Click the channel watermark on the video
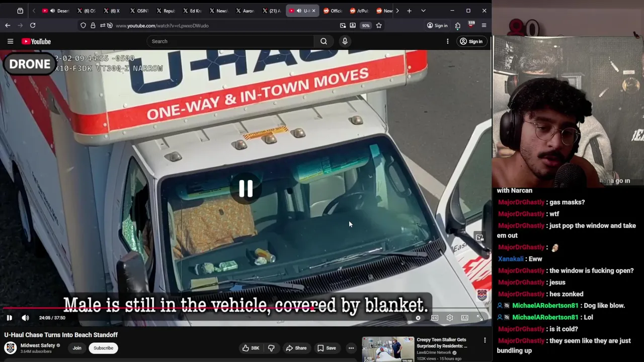 pyautogui.click(x=481, y=295)
